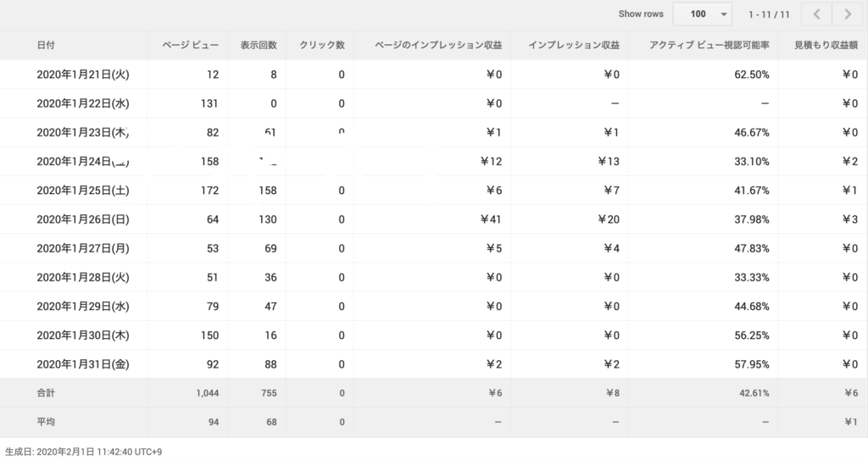The width and height of the screenshot is (868, 460).
Task: Select the 2020年1月26日(日) date cell
Action: point(83,219)
